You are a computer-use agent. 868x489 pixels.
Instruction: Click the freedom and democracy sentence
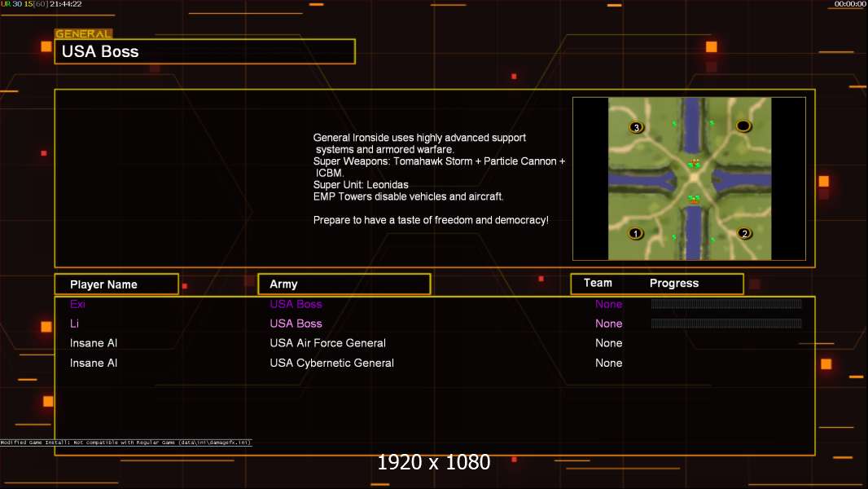point(431,220)
